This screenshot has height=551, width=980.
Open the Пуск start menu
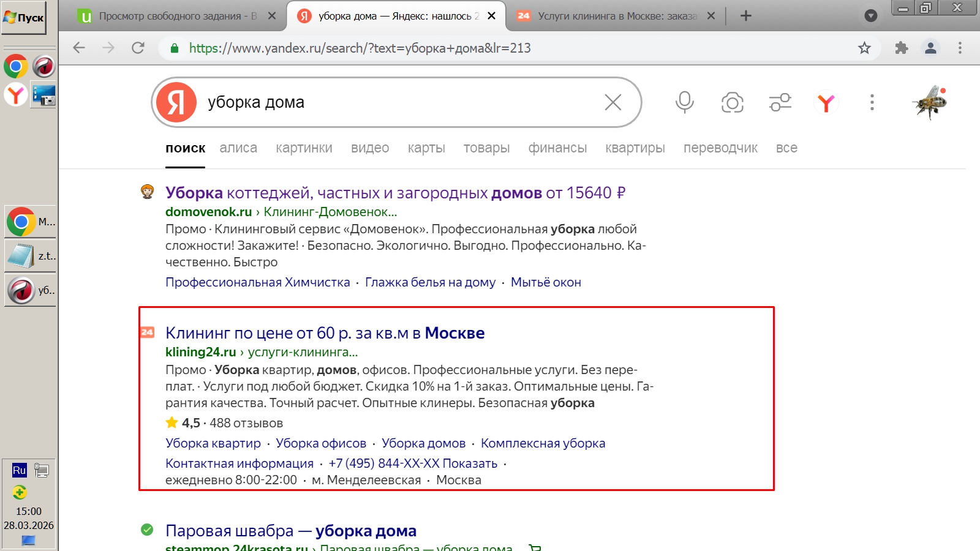[24, 18]
